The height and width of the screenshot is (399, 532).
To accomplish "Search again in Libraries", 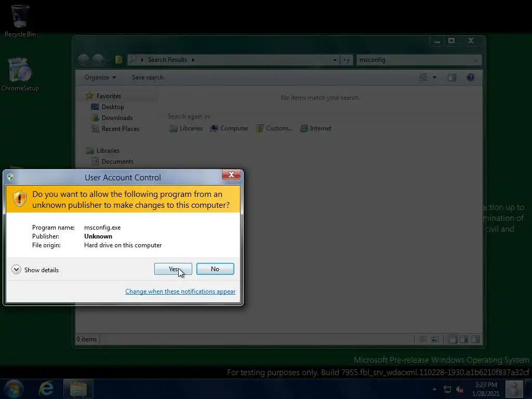I will (x=186, y=128).
